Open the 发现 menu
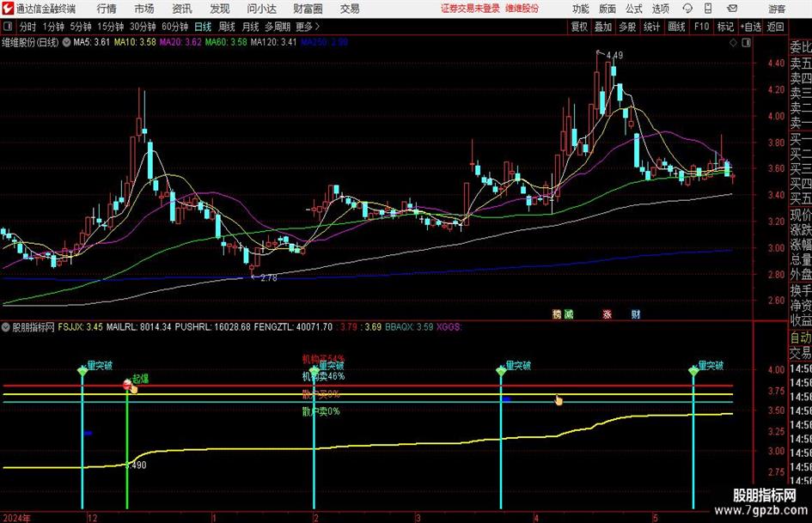812x523 pixels. [220, 9]
